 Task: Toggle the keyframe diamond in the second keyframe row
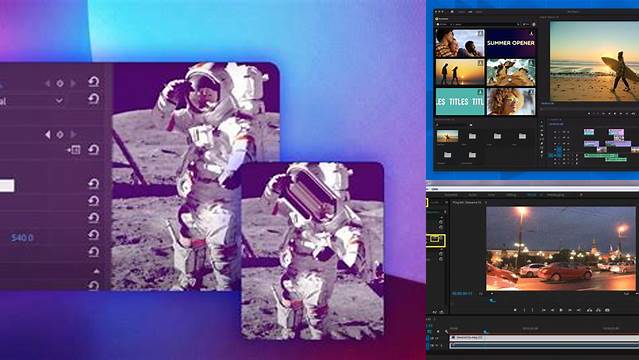click(x=60, y=135)
